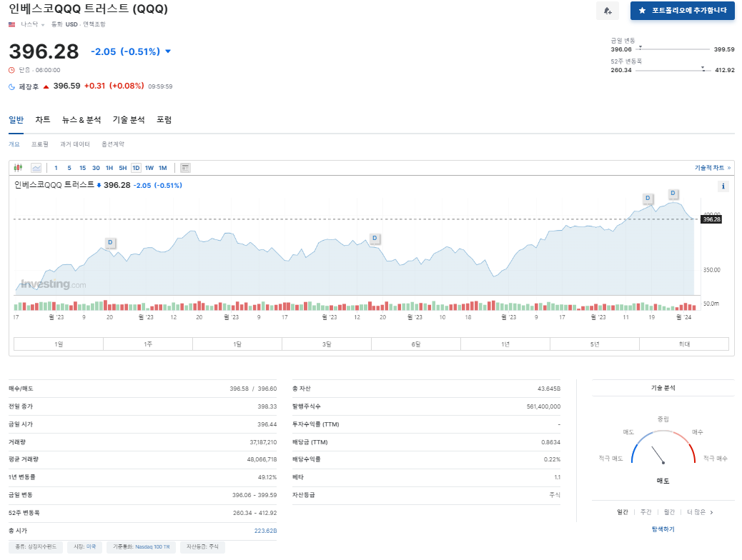Click the dividend 'D' marker above 19

click(x=648, y=198)
